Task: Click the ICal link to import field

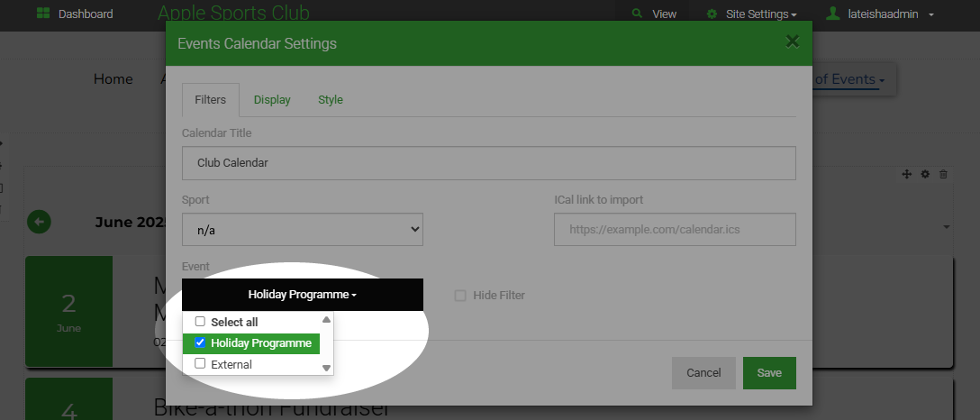Action: pos(675,229)
